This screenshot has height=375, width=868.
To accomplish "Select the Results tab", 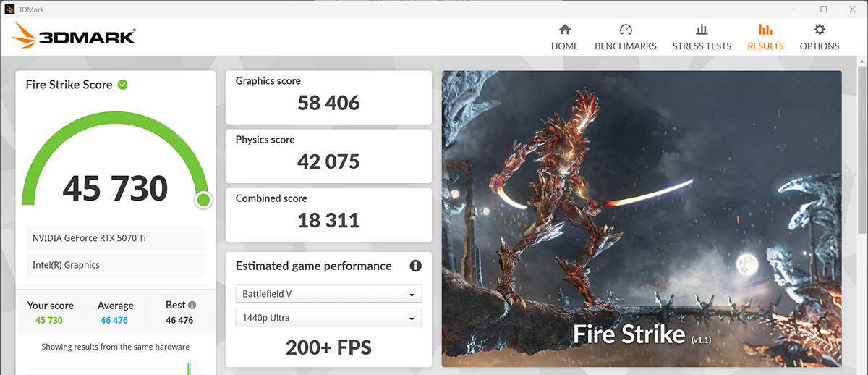I will 765,37.
